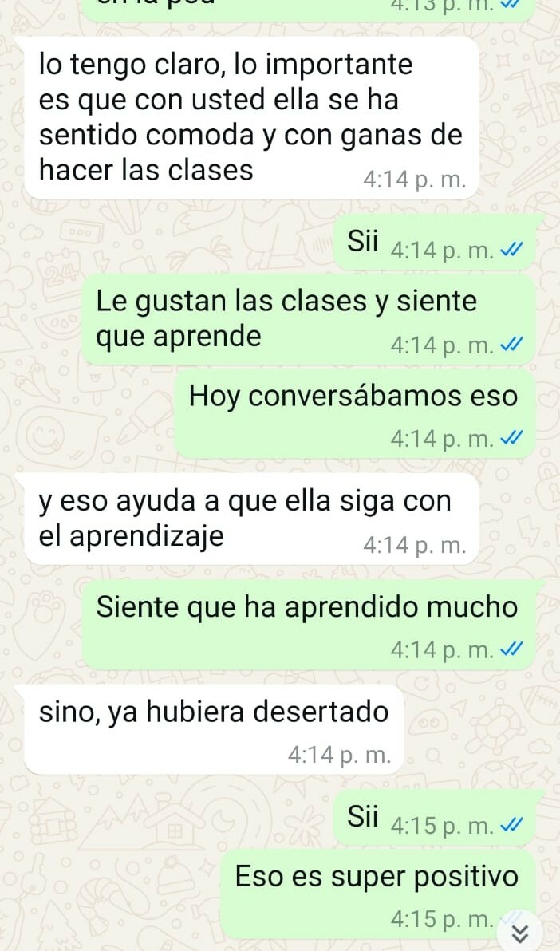Select 'Siente que ha aprendido mucho' bubble
This screenshot has width=560, height=951.
[309, 625]
